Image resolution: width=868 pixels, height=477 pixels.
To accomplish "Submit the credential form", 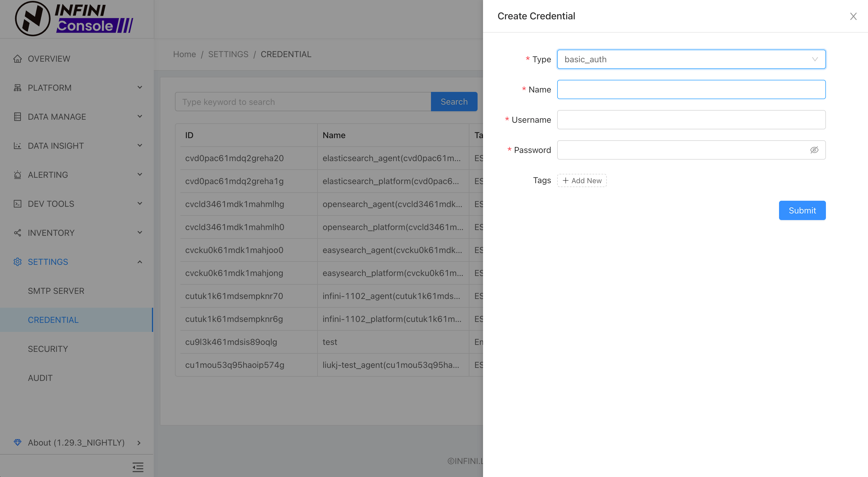I will coord(802,210).
